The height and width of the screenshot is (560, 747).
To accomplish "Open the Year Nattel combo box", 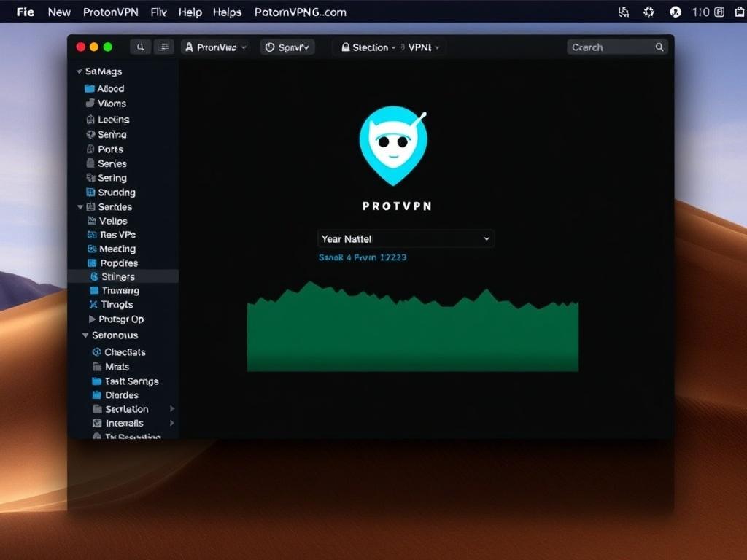I will (406, 238).
